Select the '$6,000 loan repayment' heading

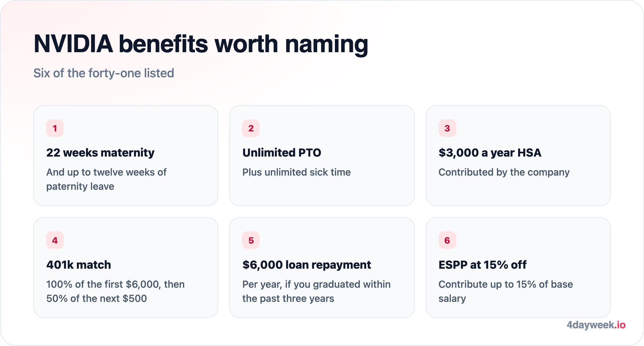(x=307, y=265)
